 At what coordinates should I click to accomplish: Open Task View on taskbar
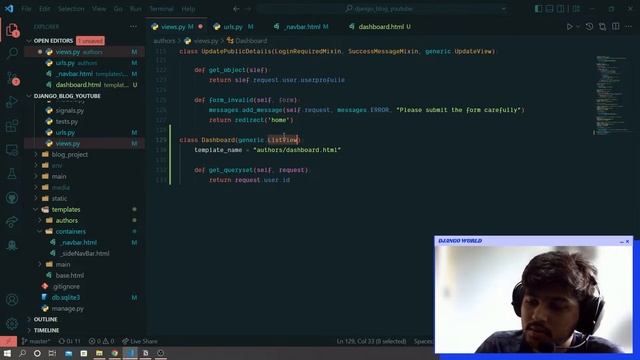(52, 353)
